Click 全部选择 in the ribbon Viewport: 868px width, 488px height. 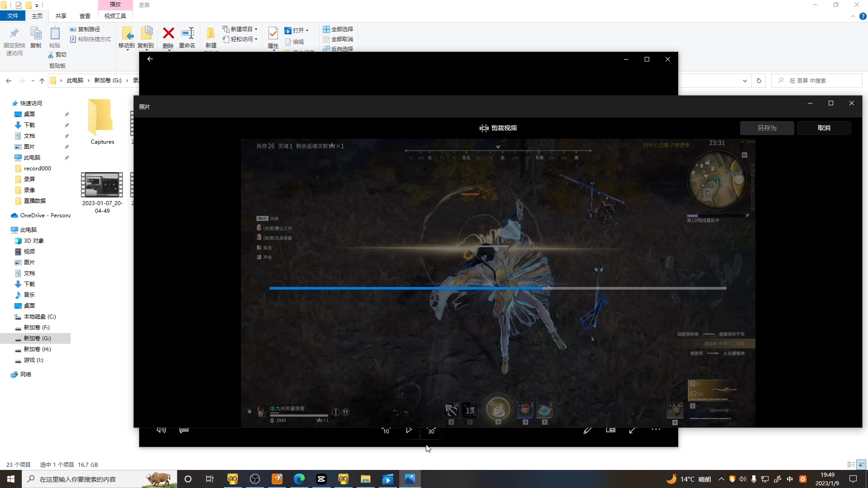click(x=338, y=29)
